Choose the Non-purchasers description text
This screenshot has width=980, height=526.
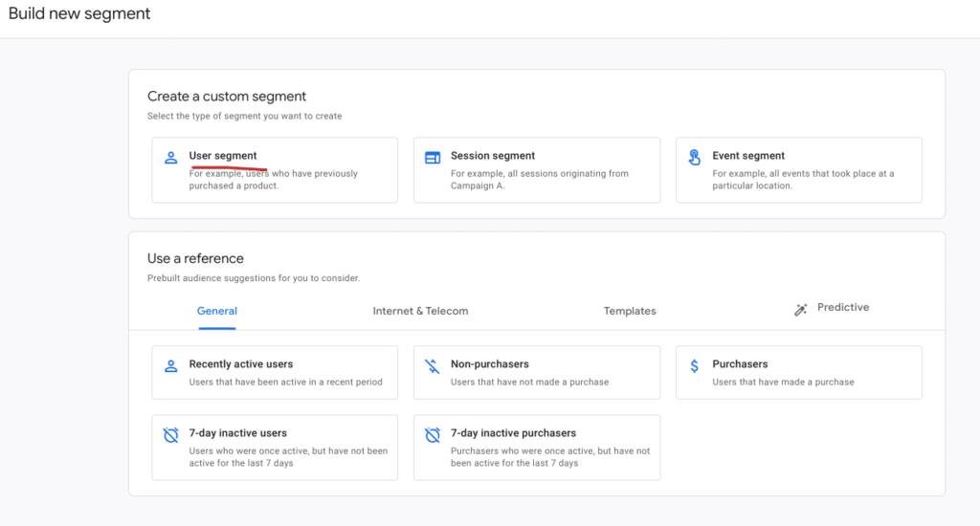tap(529, 383)
